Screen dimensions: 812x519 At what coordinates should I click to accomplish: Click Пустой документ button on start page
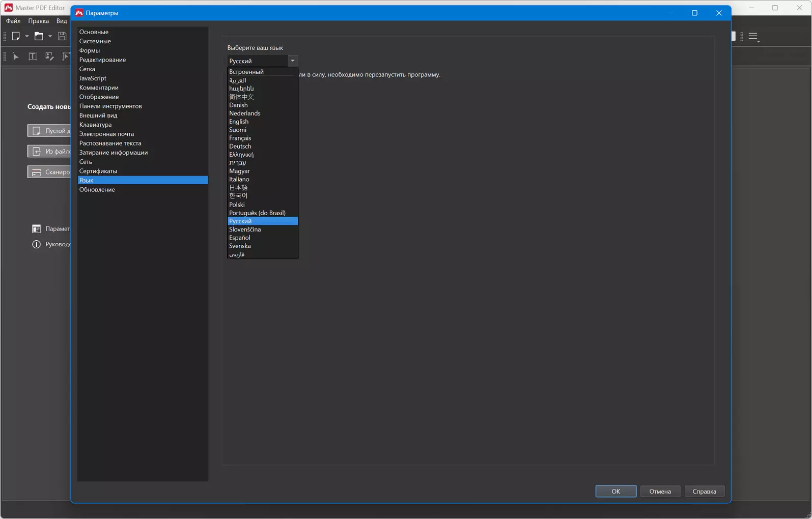49,131
